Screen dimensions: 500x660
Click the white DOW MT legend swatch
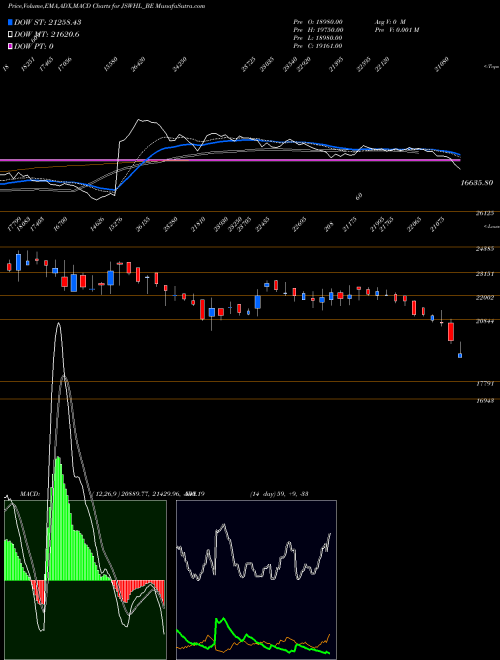click(10, 34)
